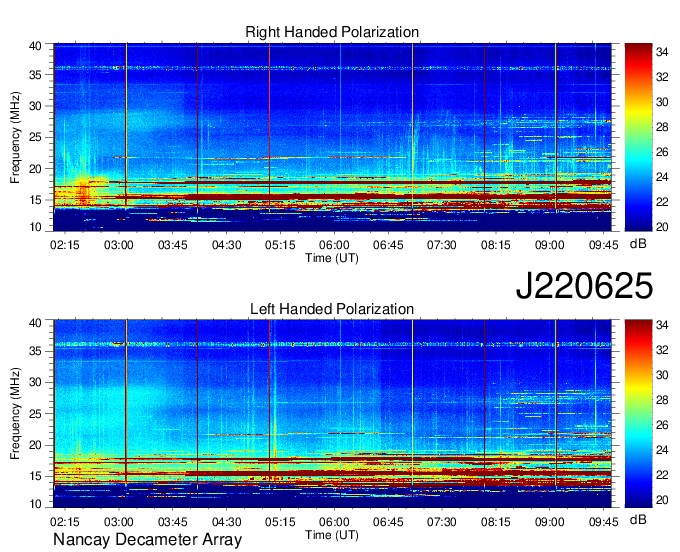Click the Right Handed plot's dB colorbar

(638, 137)
